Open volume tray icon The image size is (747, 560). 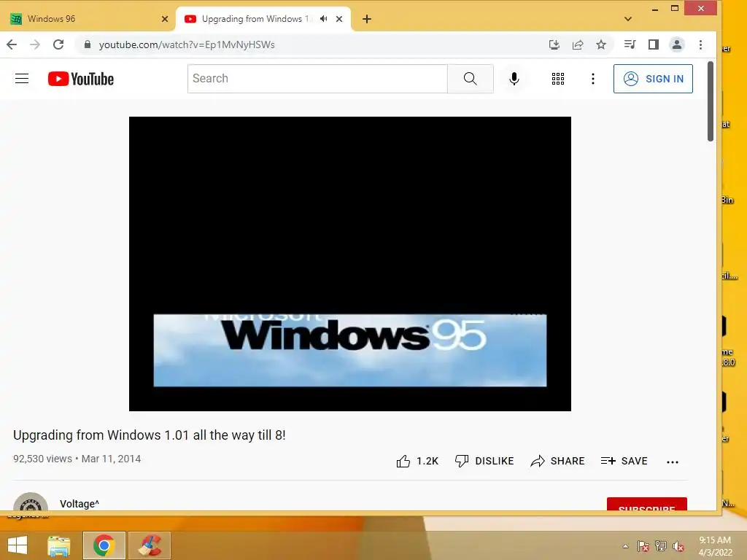[x=678, y=546]
